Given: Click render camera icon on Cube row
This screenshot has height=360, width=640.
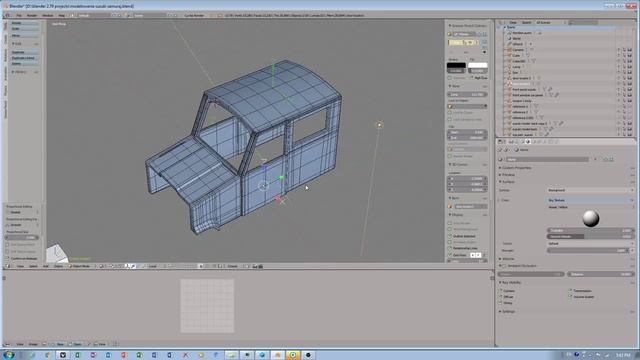Looking at the screenshot, I should (x=630, y=56).
